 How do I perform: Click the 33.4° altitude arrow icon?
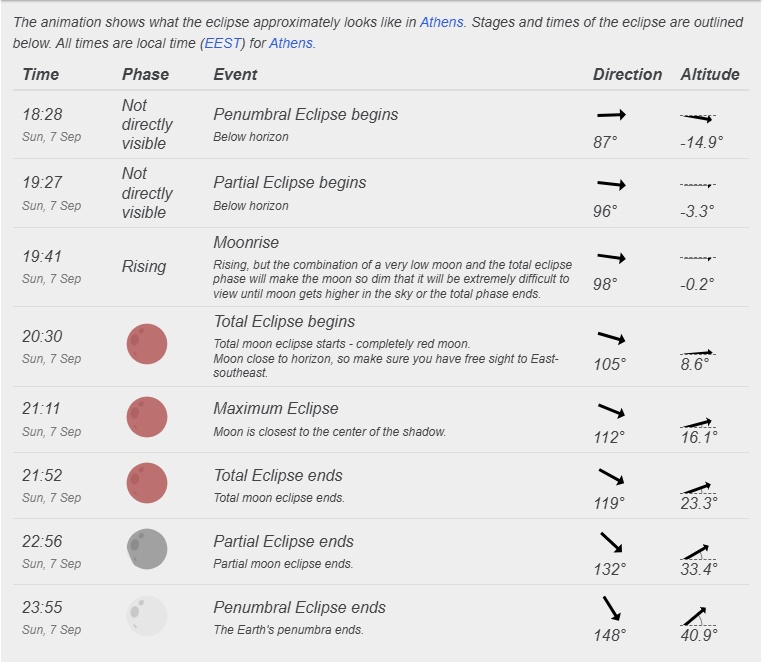click(x=696, y=552)
